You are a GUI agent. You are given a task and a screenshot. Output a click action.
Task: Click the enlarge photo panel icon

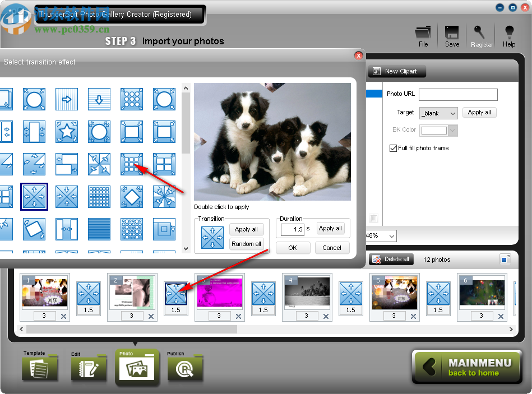505,259
